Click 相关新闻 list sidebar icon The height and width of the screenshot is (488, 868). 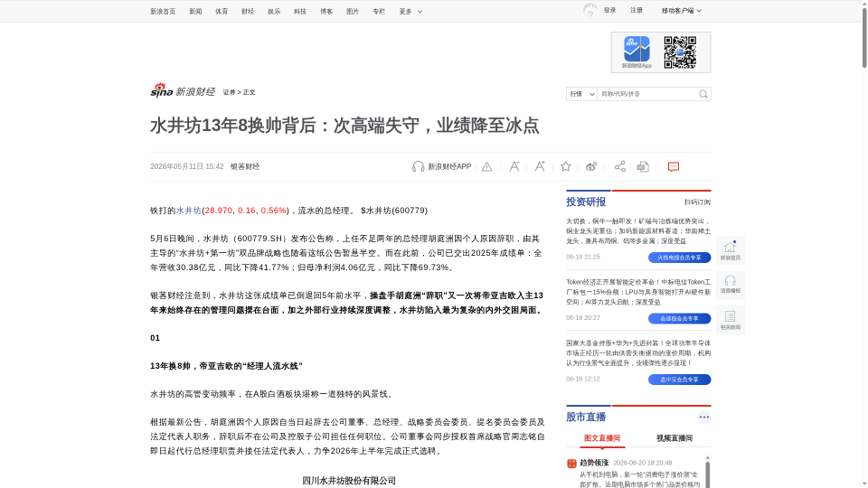point(731,320)
